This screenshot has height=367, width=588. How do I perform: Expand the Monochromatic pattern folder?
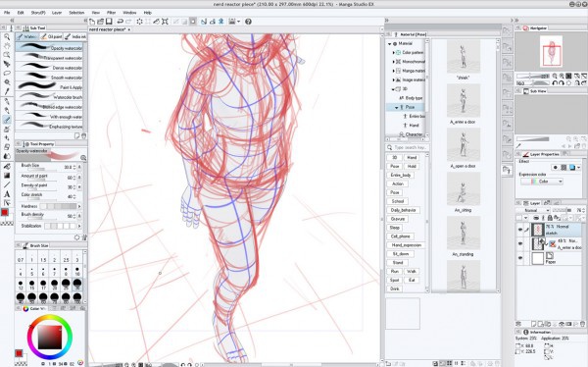click(393, 62)
